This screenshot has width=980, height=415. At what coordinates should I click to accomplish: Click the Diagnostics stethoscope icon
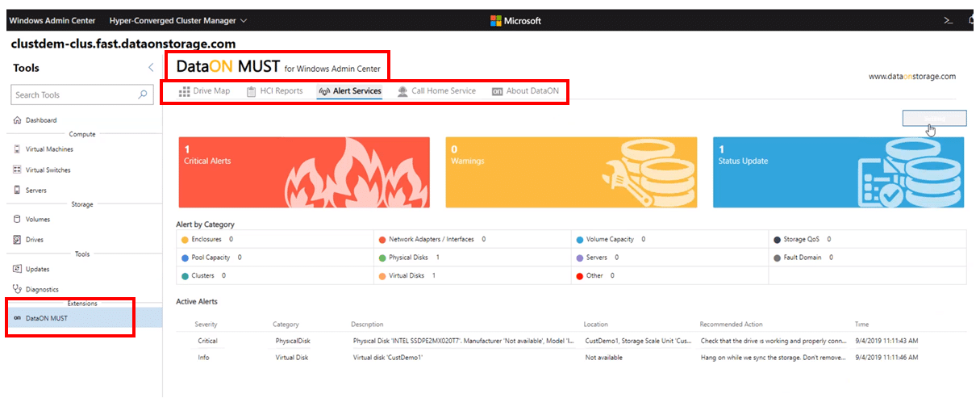click(17, 289)
